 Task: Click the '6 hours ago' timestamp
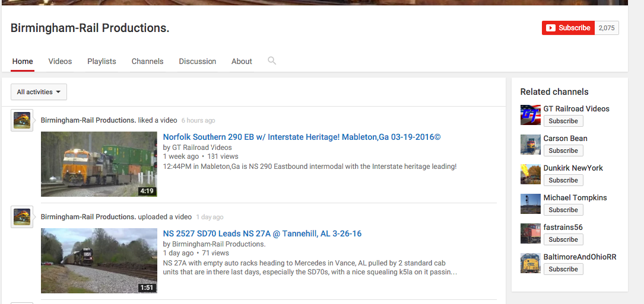pos(198,121)
